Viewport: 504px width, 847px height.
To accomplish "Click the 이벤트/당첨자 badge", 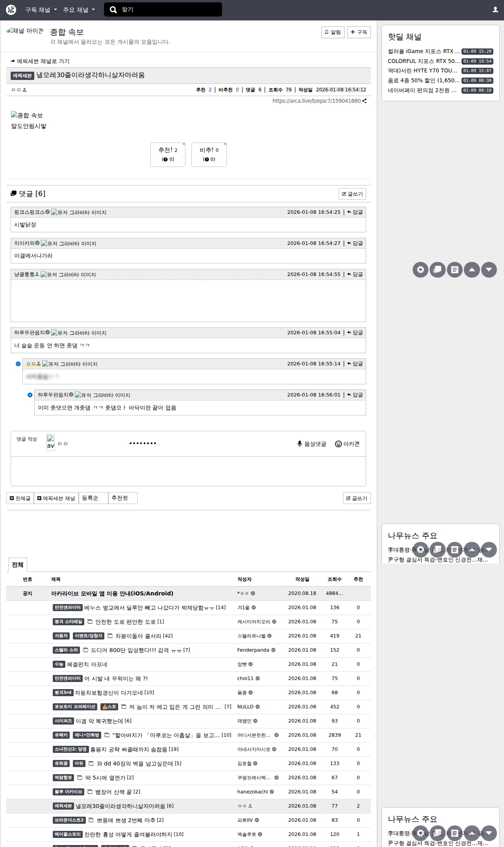I will coord(89,636).
